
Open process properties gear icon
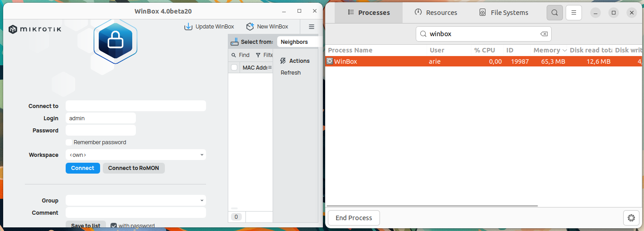pyautogui.click(x=631, y=218)
